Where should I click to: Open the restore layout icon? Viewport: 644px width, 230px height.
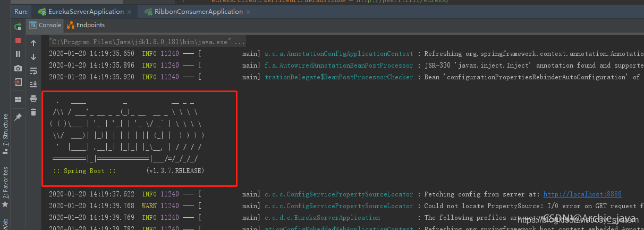click(18, 99)
